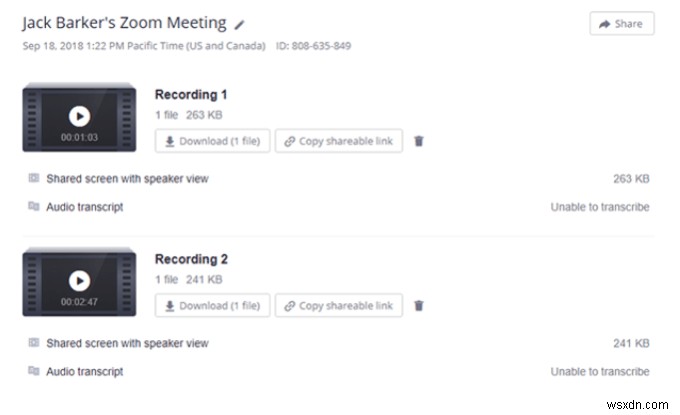Click the video file icon under Recording 1

(x=34, y=179)
